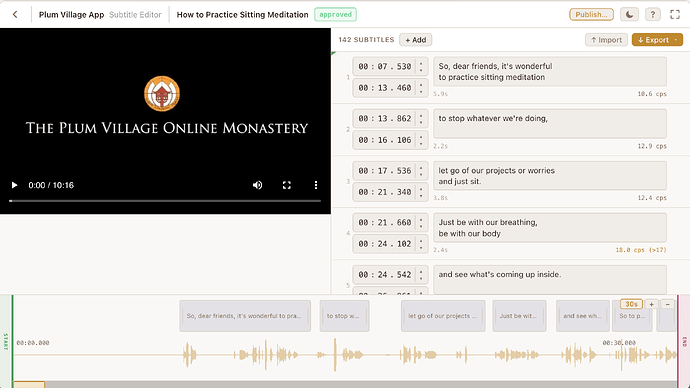Adjust the stepper beside 00:17.536
The image size is (690, 388).
pyautogui.click(x=421, y=171)
